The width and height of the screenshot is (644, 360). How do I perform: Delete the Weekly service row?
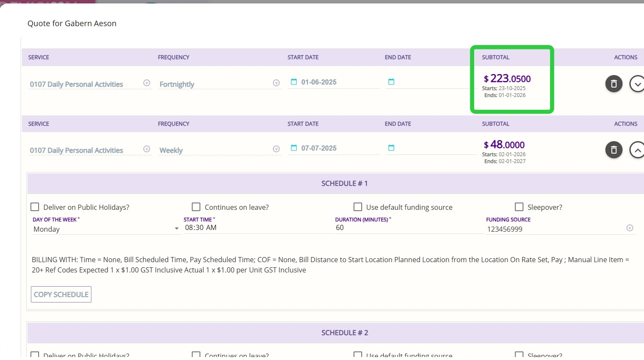click(614, 150)
